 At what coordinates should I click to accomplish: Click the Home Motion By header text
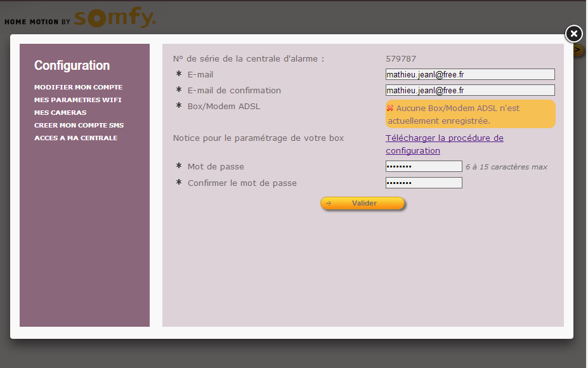pyautogui.click(x=37, y=22)
